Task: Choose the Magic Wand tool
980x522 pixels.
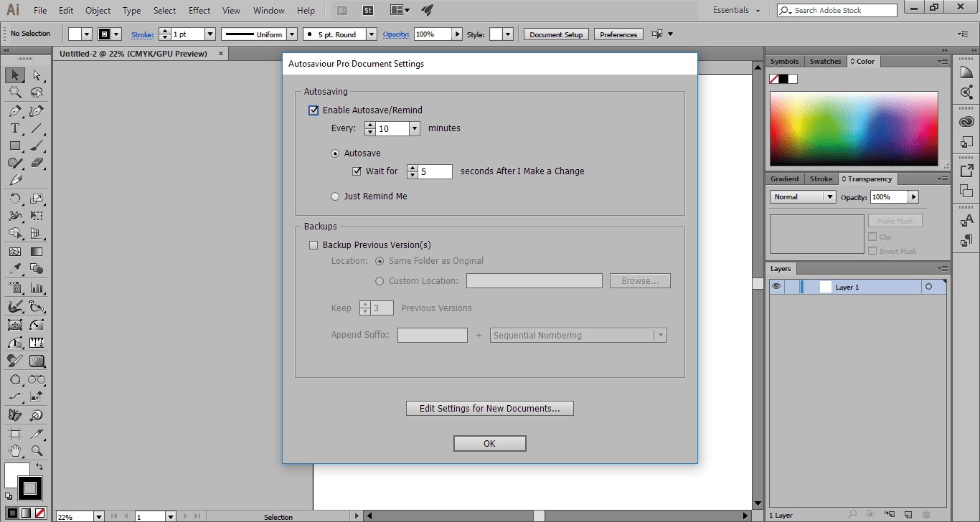Action: (x=15, y=93)
